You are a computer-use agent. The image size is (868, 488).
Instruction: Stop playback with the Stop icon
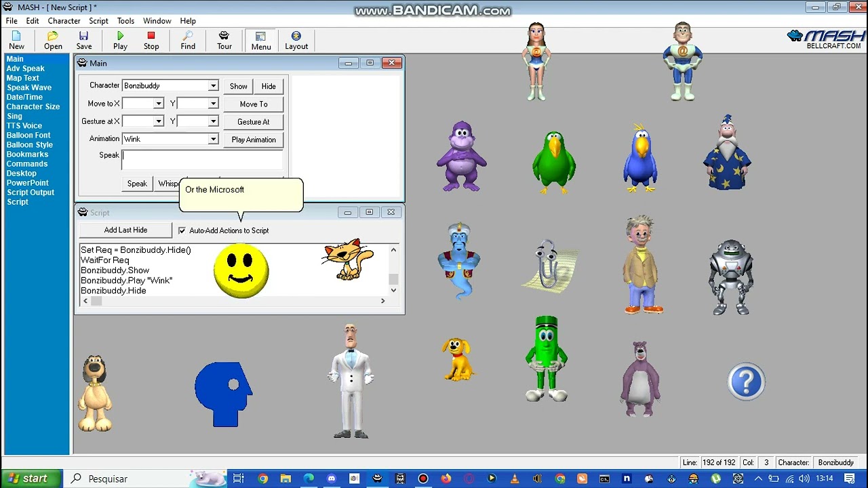coord(151,40)
